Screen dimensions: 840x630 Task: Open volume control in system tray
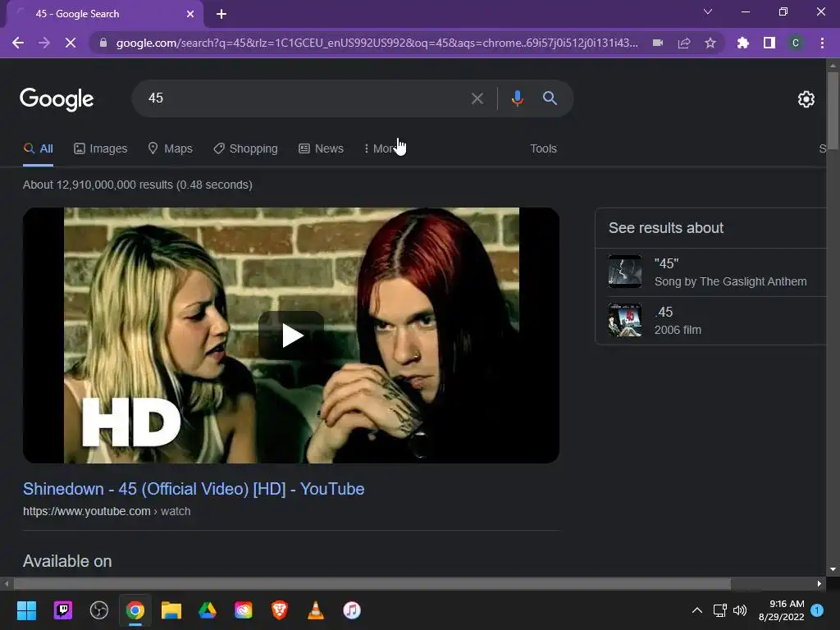click(x=740, y=610)
